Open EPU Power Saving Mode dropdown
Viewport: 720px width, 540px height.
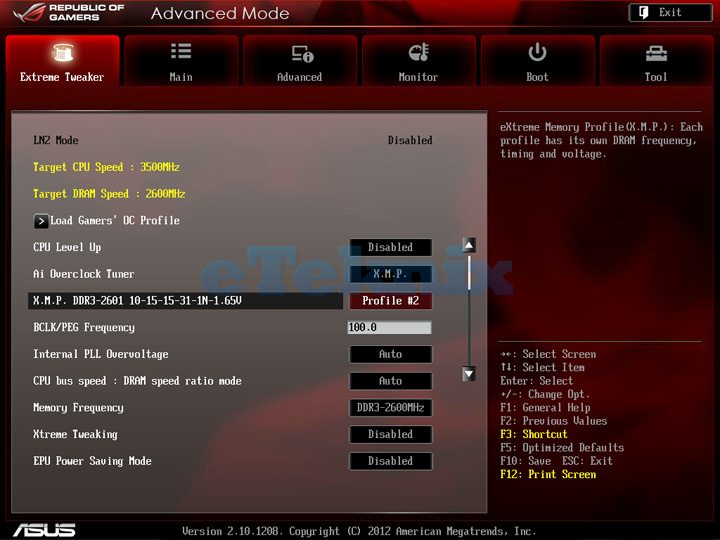coord(390,461)
